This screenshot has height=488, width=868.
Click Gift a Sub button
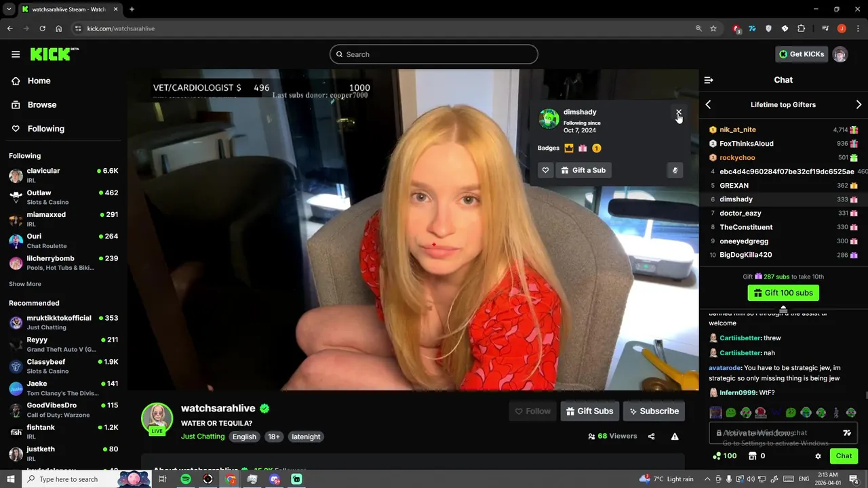pos(584,170)
